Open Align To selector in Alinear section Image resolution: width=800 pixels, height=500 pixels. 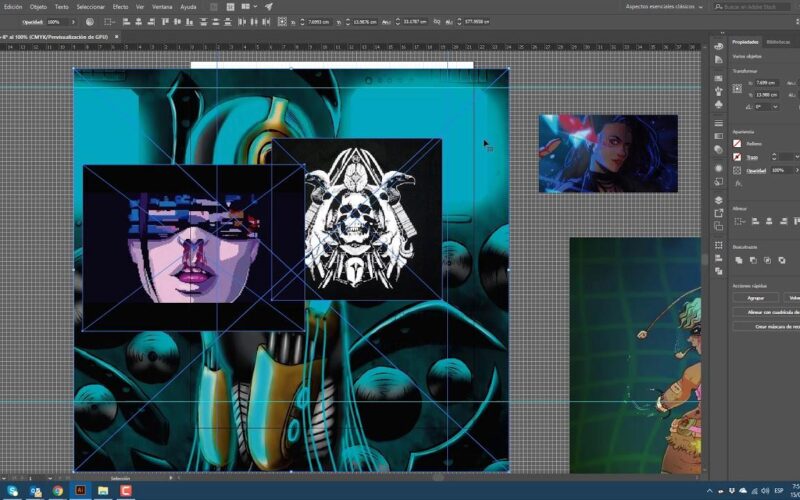coord(738,221)
